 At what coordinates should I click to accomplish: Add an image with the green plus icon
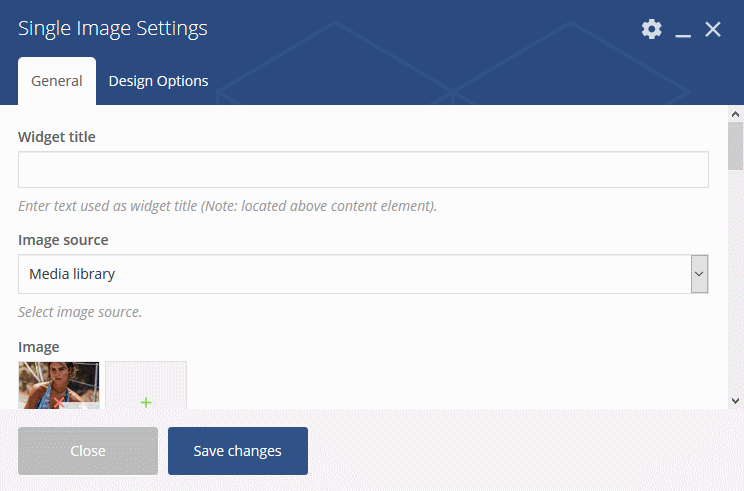click(x=146, y=403)
